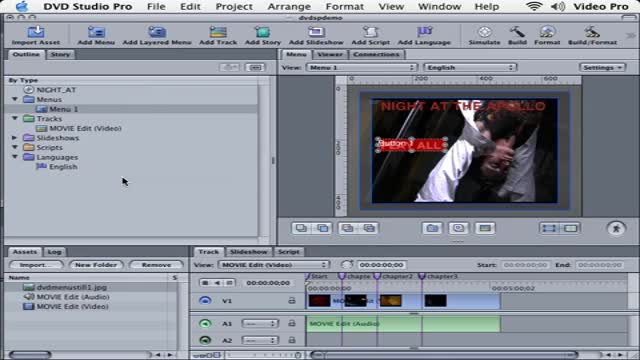Open the Settings popup menu

point(602,67)
